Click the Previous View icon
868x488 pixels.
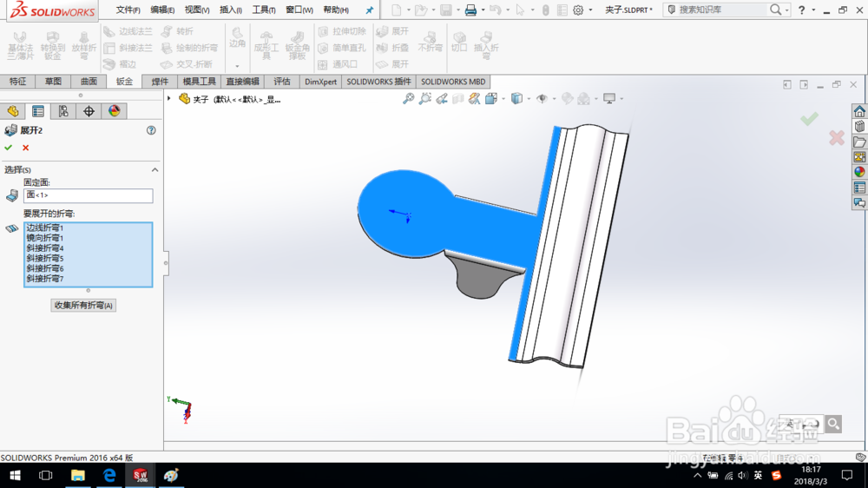pyautogui.click(x=441, y=99)
